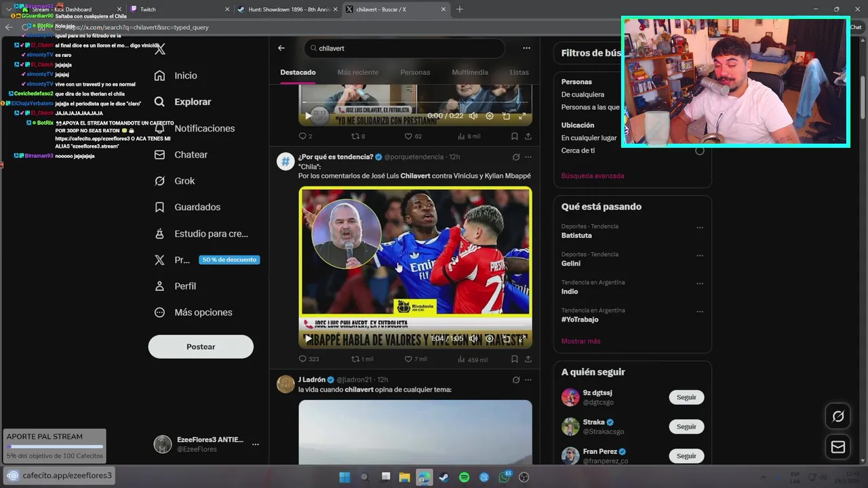Switch to the Personas tab
Image resolution: width=868 pixels, height=488 pixels.
point(415,73)
